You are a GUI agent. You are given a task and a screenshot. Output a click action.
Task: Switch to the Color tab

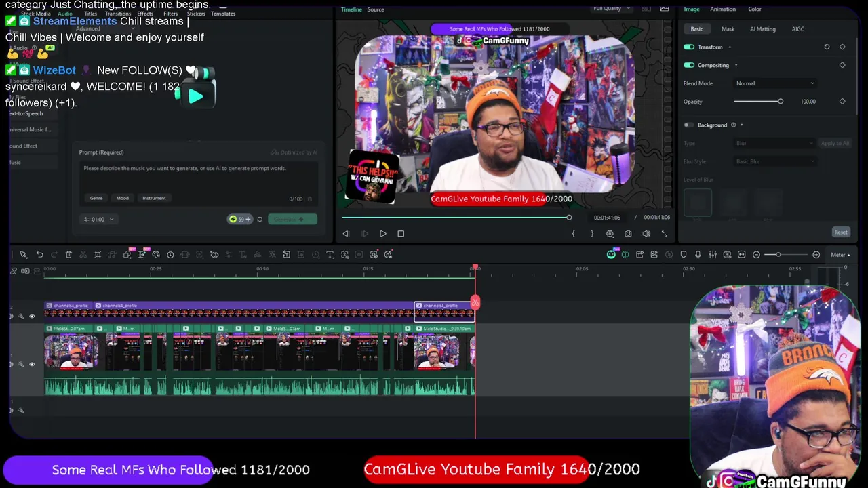755,9
